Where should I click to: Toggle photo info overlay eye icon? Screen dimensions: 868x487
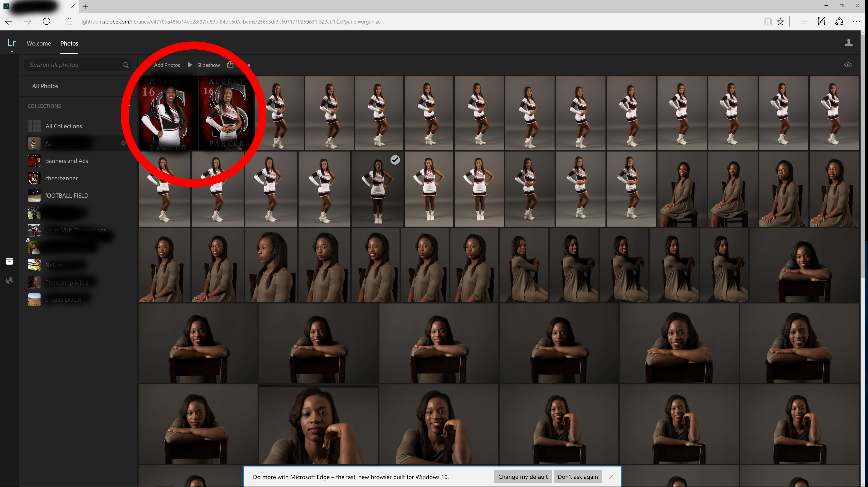click(x=848, y=65)
